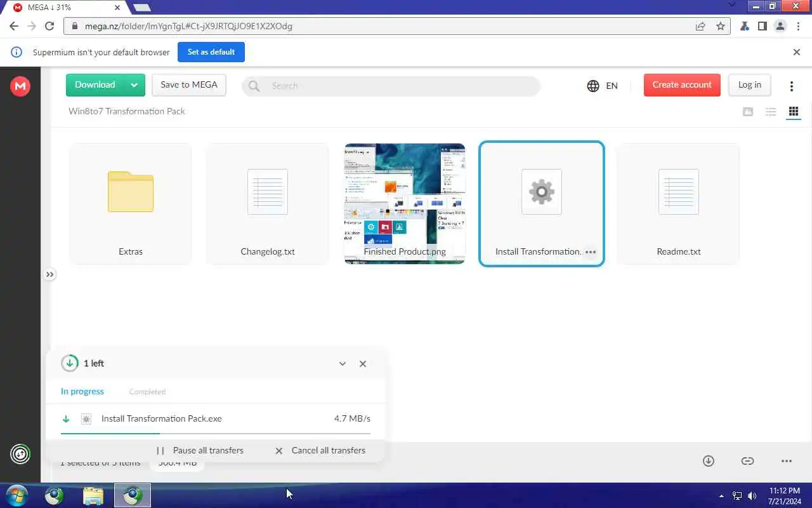
Task: Switch to In progress transfers tab
Action: point(82,391)
